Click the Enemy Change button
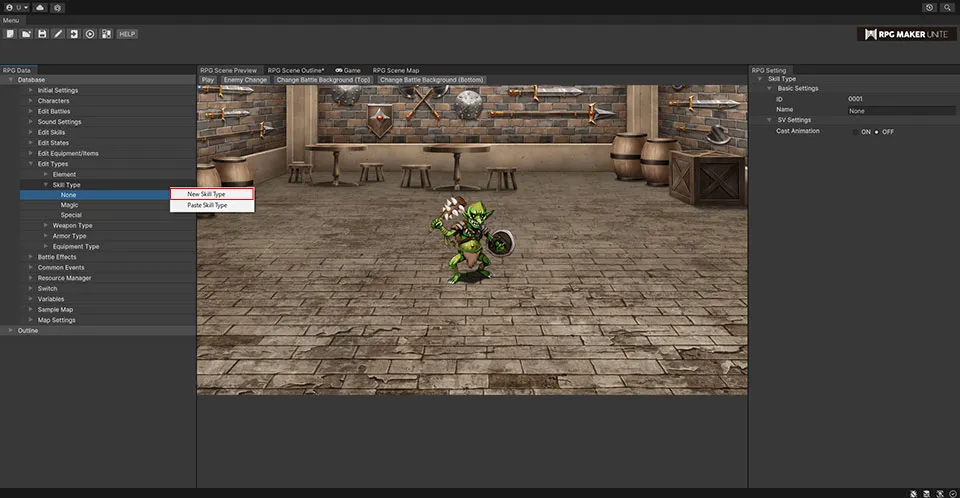This screenshot has width=960, height=498. 244,80
